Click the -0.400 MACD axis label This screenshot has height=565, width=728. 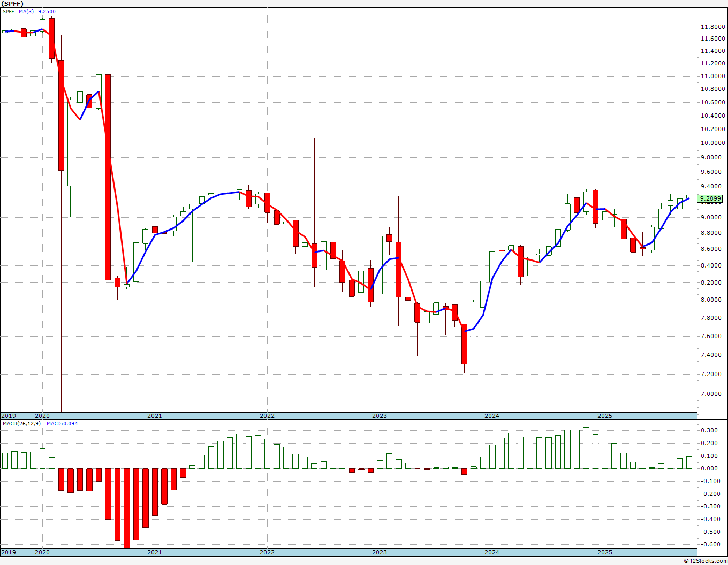pyautogui.click(x=711, y=520)
